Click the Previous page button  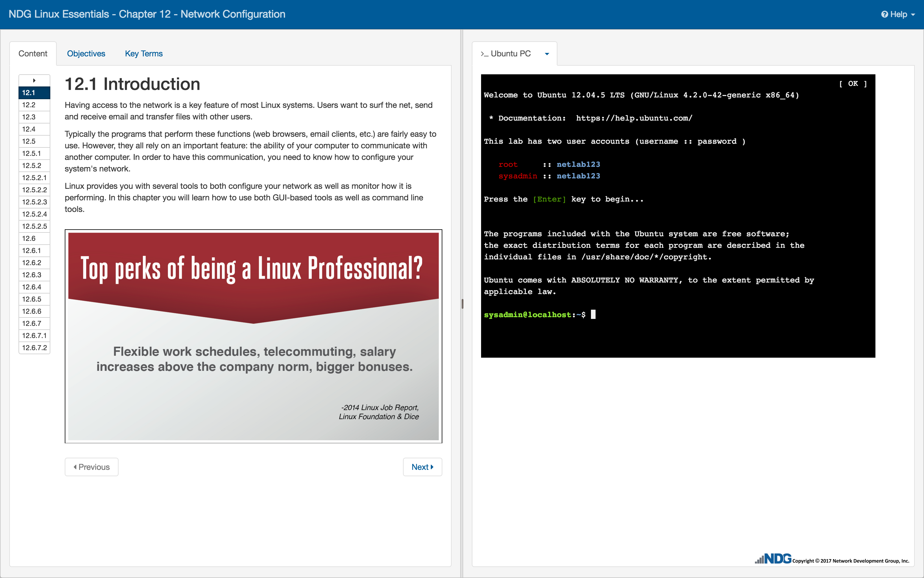pos(91,467)
